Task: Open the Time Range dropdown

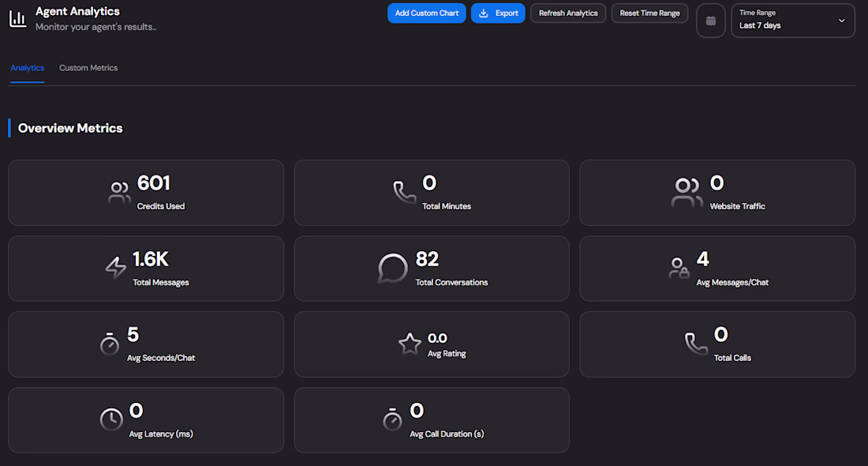Action: tap(793, 21)
